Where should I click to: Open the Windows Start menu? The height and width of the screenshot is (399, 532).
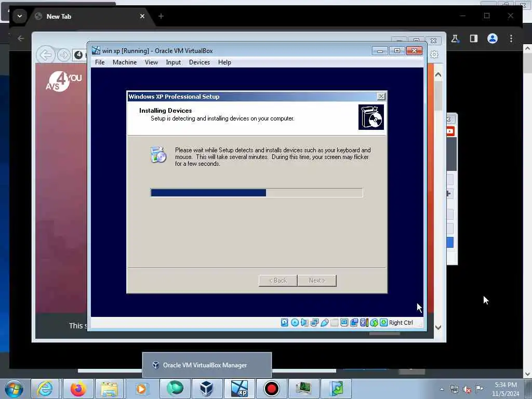pyautogui.click(x=14, y=389)
